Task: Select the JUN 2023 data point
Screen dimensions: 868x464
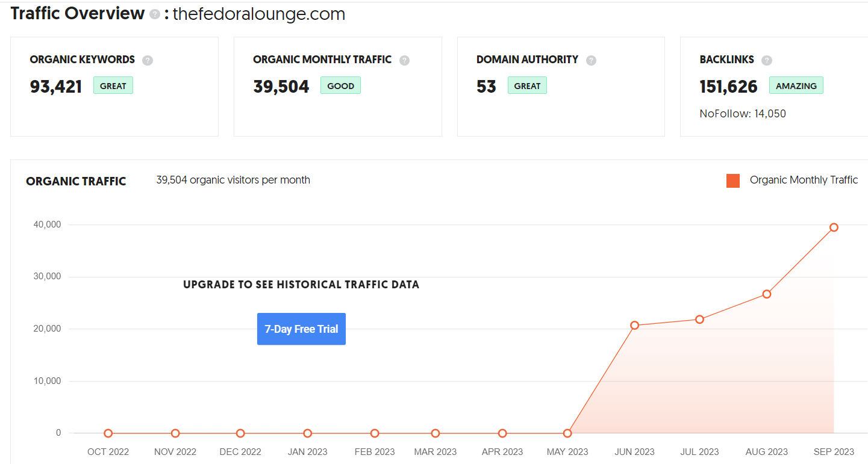Action: pos(634,326)
